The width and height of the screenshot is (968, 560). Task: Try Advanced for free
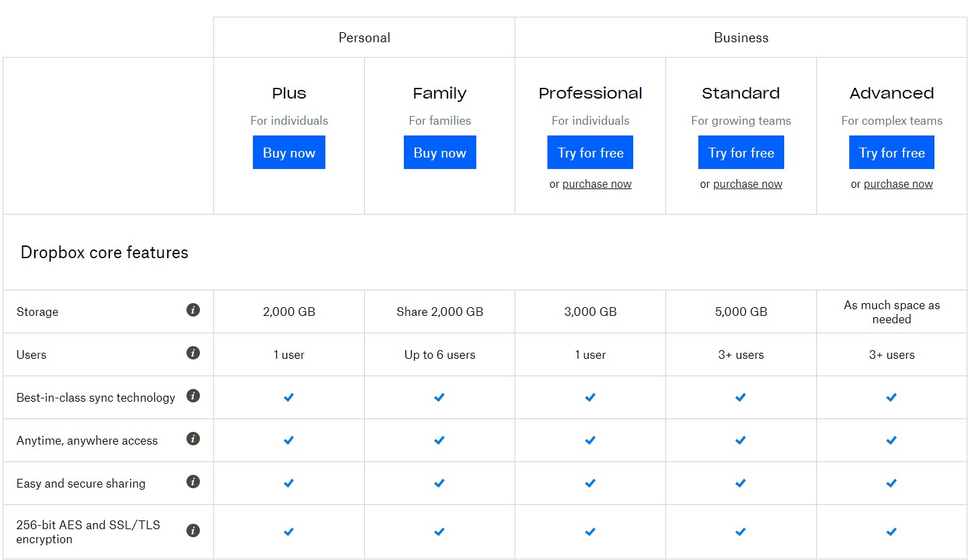[x=892, y=152]
